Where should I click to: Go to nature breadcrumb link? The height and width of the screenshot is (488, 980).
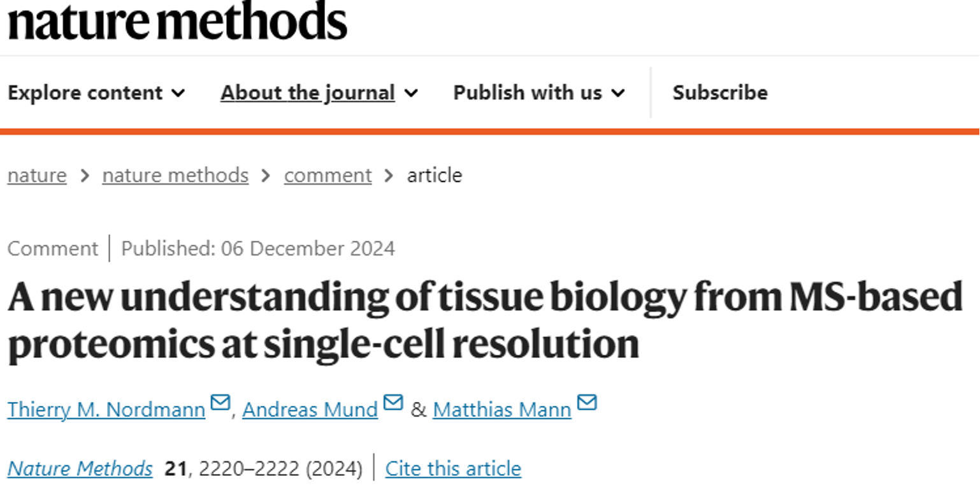[37, 175]
